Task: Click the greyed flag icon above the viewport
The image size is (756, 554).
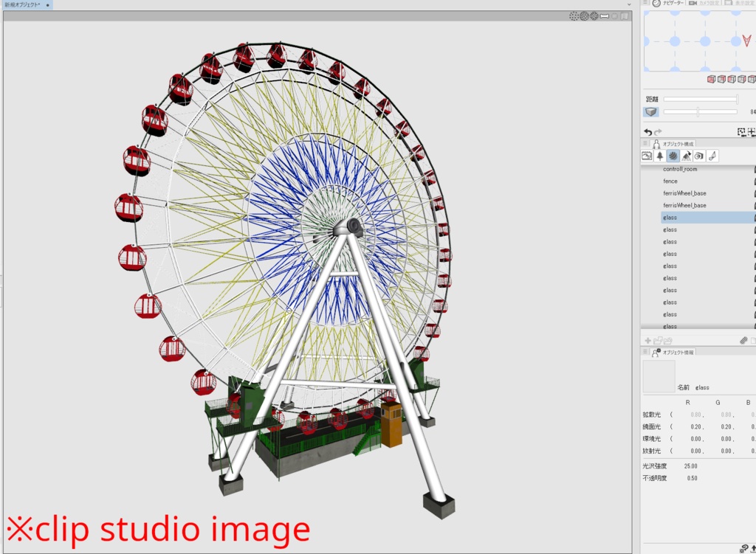Action: pyautogui.click(x=625, y=16)
